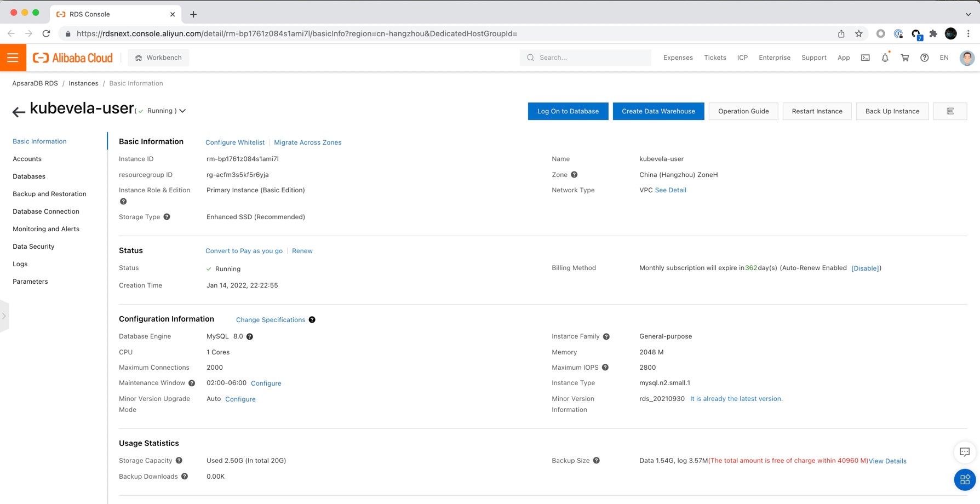This screenshot has height=504, width=980.
Task: Expand the Running status dropdown arrow
Action: pos(183,111)
